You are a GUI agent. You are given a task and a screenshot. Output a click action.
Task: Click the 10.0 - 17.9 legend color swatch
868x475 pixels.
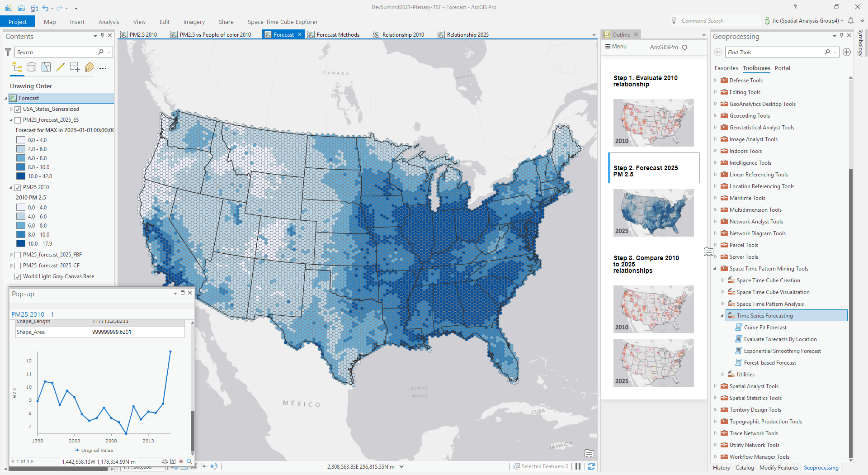click(21, 244)
